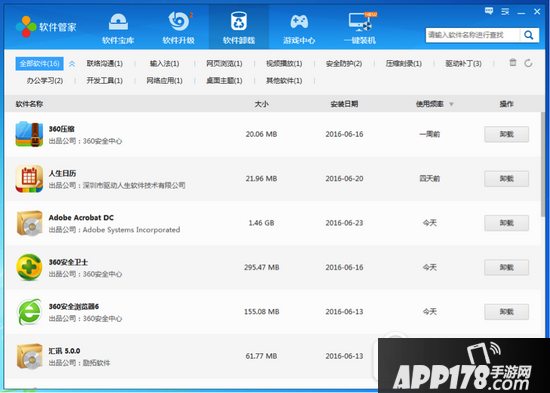Viewport: 550px width, 393px height.
Task: Open the 软件升级 software upgrade icon
Action: (x=178, y=21)
